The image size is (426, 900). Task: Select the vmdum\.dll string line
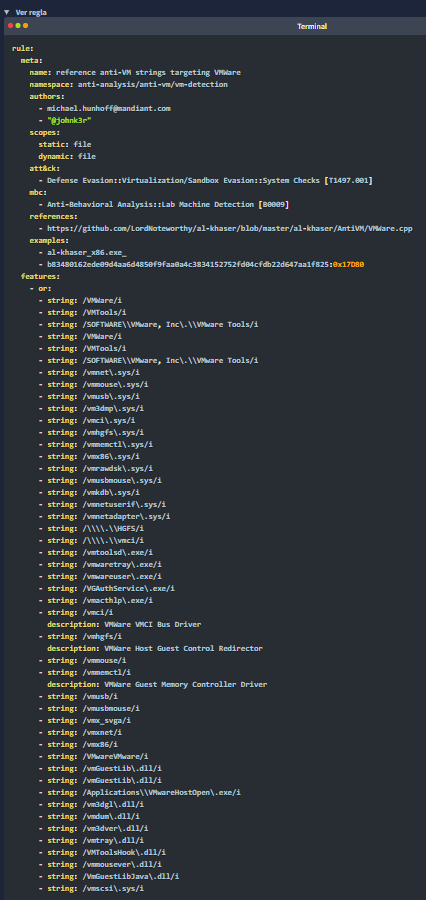click(x=89, y=817)
